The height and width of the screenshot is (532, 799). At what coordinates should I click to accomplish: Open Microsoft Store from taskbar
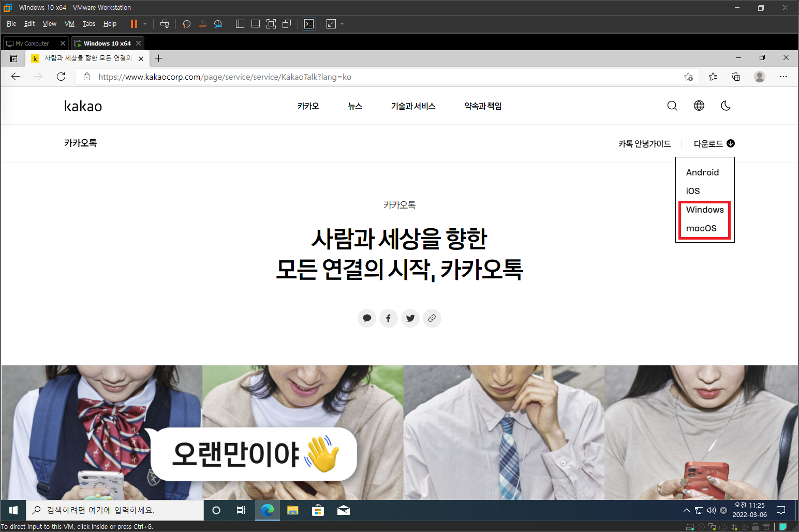318,510
